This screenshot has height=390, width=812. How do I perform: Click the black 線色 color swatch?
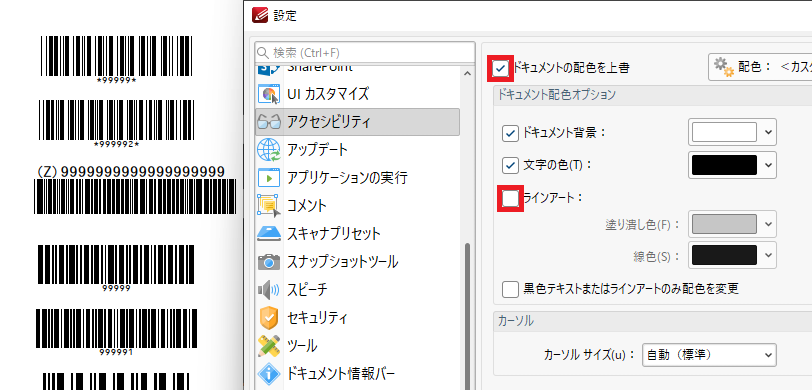724,255
